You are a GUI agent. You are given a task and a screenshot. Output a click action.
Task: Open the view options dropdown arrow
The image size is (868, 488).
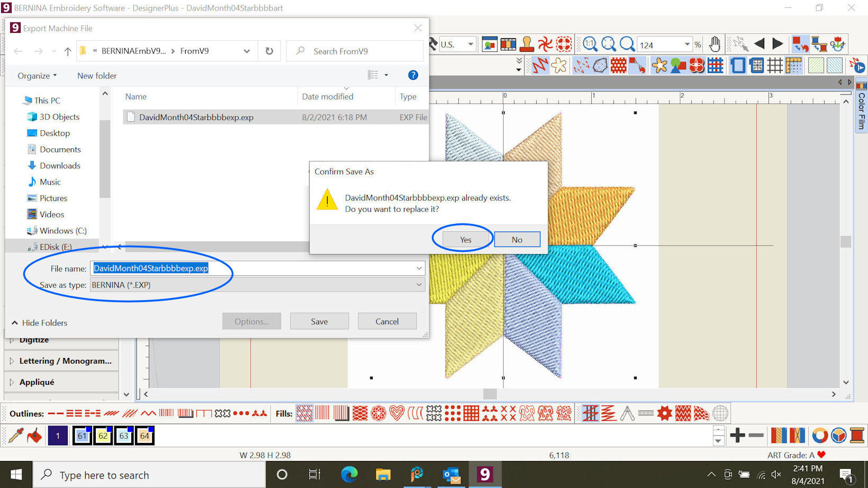386,75
